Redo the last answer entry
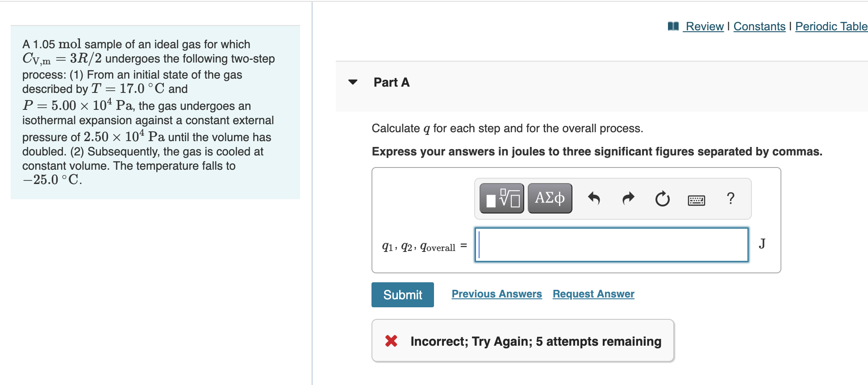The width and height of the screenshot is (868, 385). tap(628, 198)
